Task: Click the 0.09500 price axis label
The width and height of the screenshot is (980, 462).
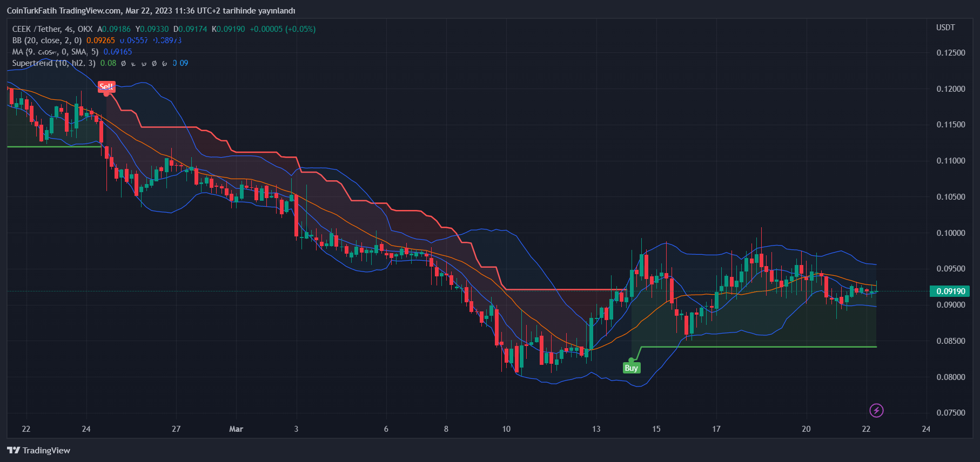Action: 951,269
